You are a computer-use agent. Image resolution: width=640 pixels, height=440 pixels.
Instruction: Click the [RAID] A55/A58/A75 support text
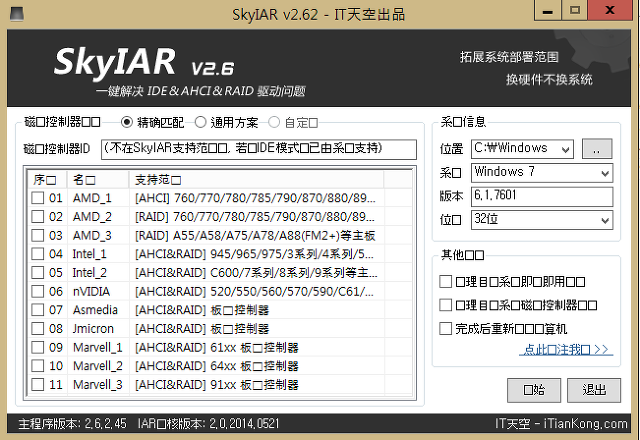click(x=255, y=235)
